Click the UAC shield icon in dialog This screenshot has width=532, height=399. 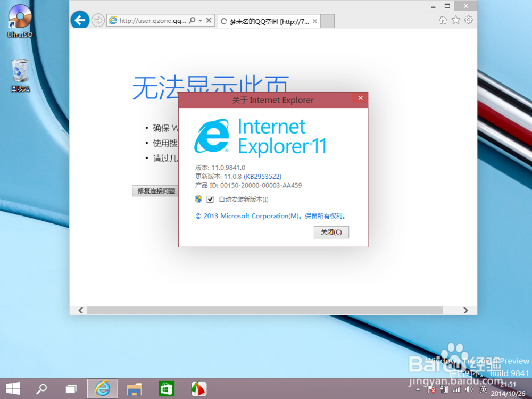[197, 199]
